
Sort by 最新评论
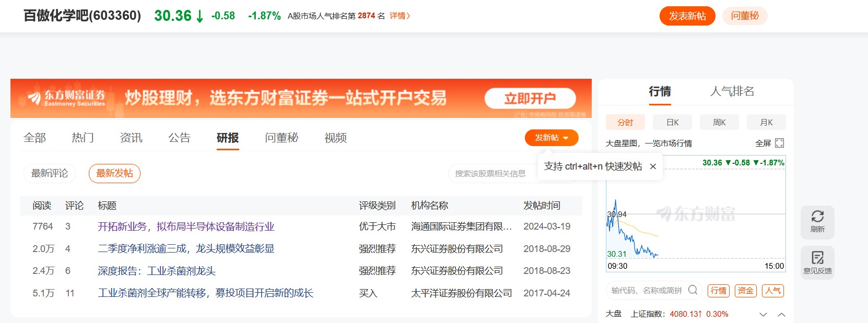click(x=50, y=173)
